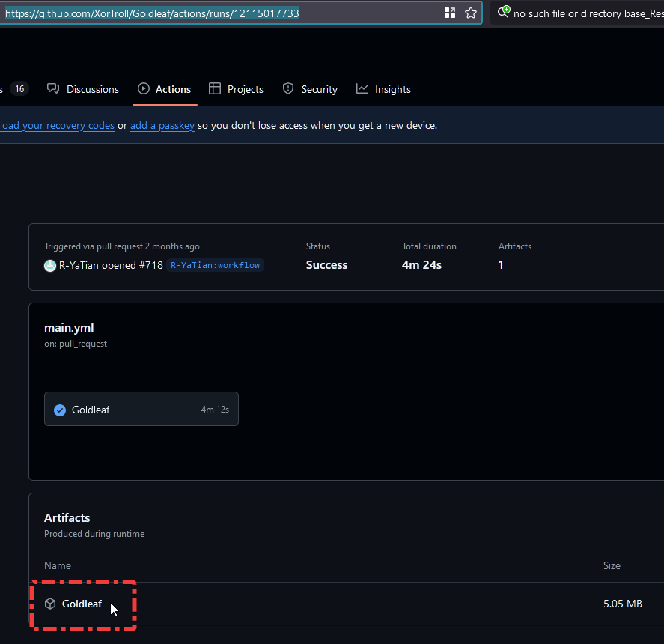Click the 5.05 MB artifact size
This screenshot has height=644, width=664.
click(623, 604)
